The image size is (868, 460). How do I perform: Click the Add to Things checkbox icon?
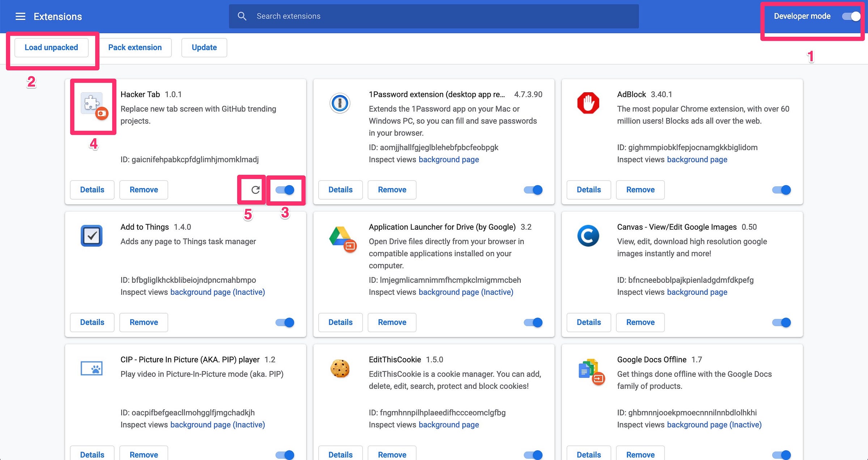92,236
